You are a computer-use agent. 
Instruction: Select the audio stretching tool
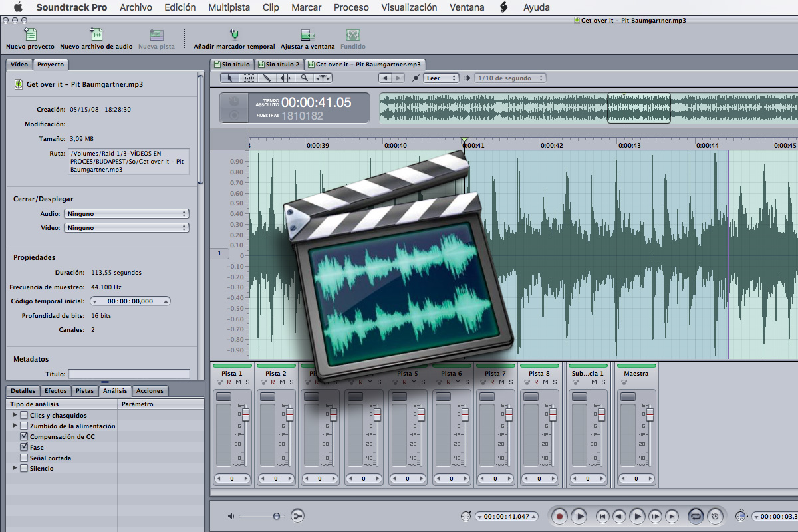tap(285, 78)
